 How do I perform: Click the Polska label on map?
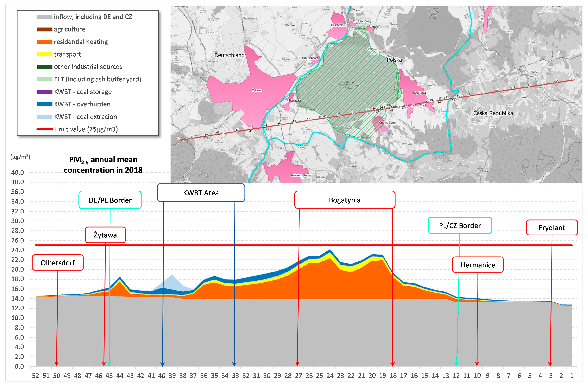pyautogui.click(x=394, y=60)
